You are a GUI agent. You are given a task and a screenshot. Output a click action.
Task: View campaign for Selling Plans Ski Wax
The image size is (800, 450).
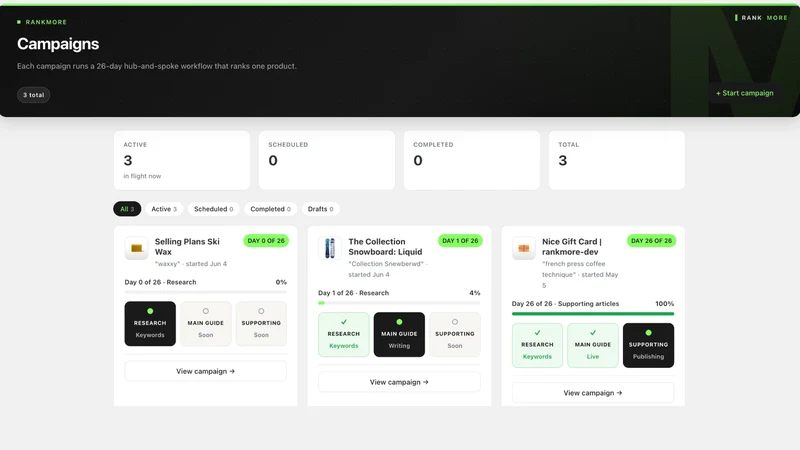click(x=206, y=371)
